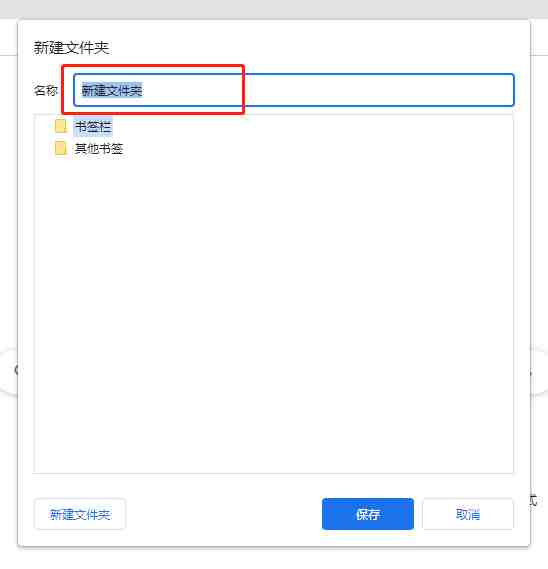Cancel the dialog with 取消
Viewport: 548px width, 569px height.
tap(468, 514)
